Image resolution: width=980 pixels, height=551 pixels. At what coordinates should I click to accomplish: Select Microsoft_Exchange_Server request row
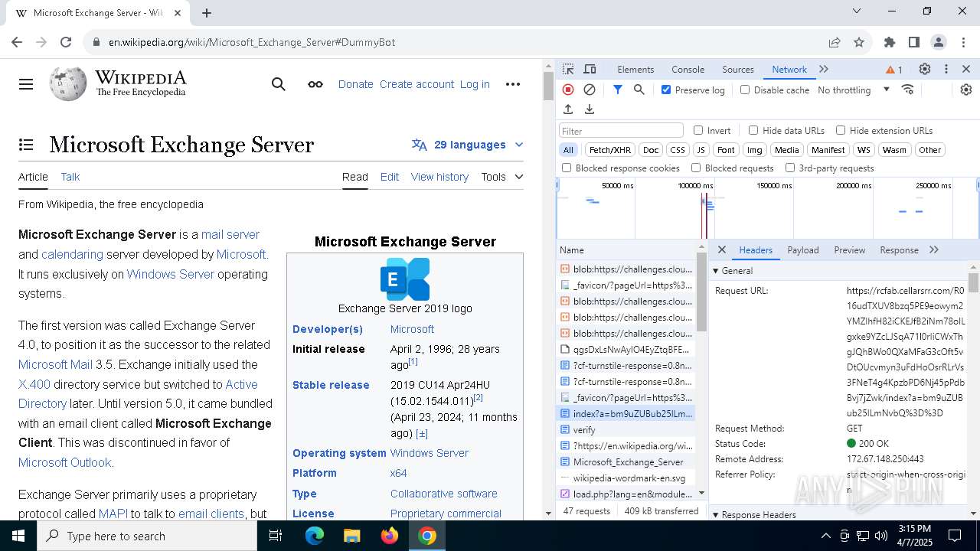(626, 462)
